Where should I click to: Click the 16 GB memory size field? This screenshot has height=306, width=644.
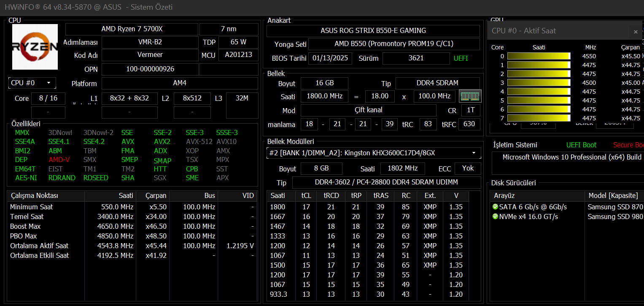pos(324,83)
